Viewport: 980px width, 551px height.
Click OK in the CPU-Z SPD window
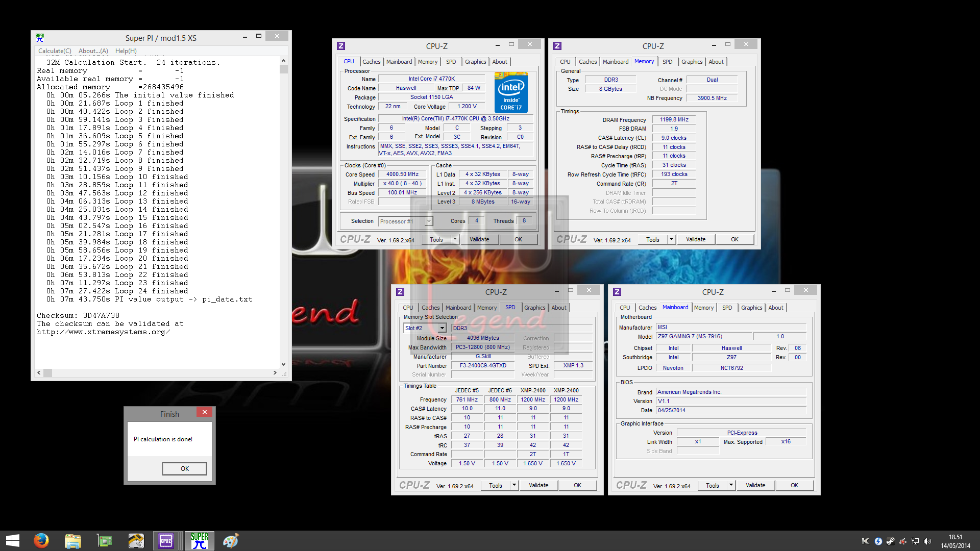(578, 485)
